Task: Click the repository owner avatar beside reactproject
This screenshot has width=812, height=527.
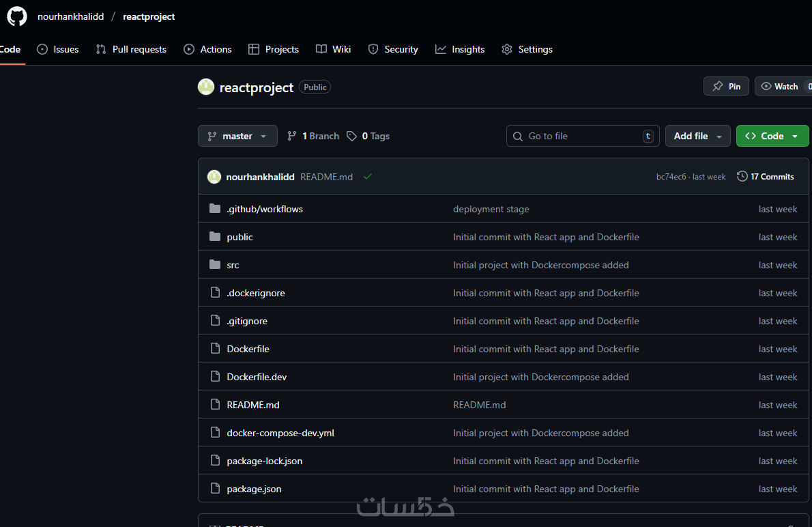Action: coord(206,87)
